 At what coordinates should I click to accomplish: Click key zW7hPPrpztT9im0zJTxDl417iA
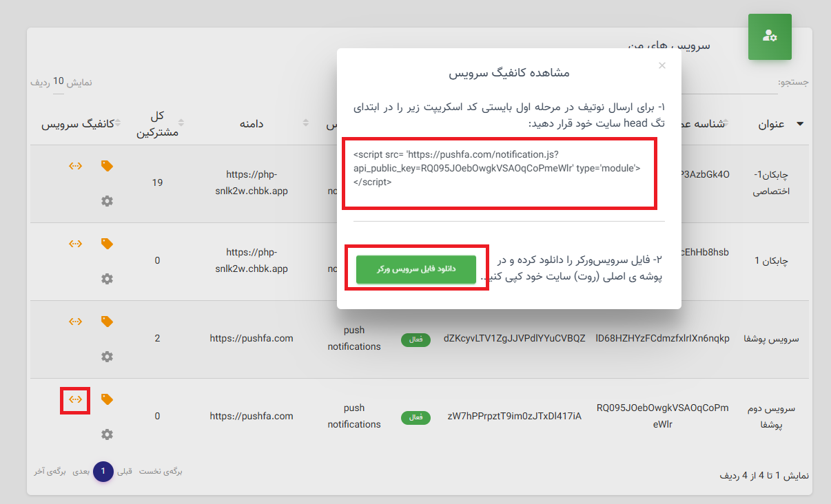click(x=515, y=416)
